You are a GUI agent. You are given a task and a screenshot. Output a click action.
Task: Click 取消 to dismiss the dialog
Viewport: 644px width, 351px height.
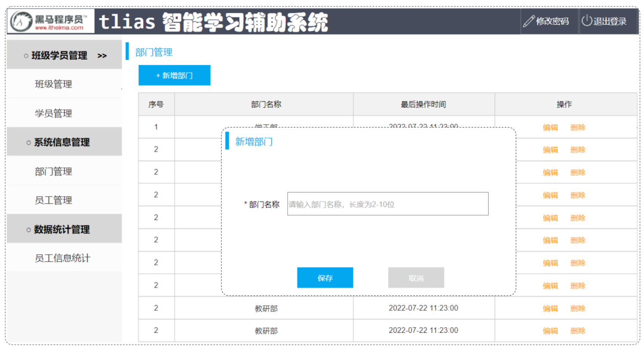tap(415, 278)
